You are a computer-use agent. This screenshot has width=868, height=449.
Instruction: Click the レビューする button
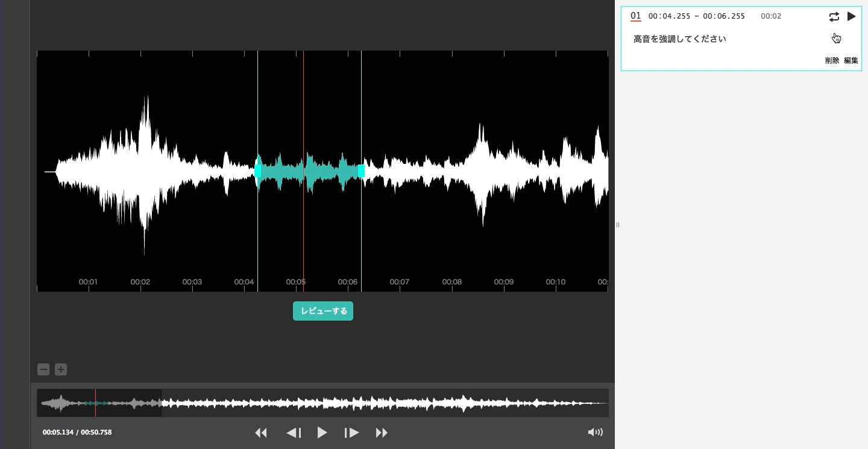323,311
